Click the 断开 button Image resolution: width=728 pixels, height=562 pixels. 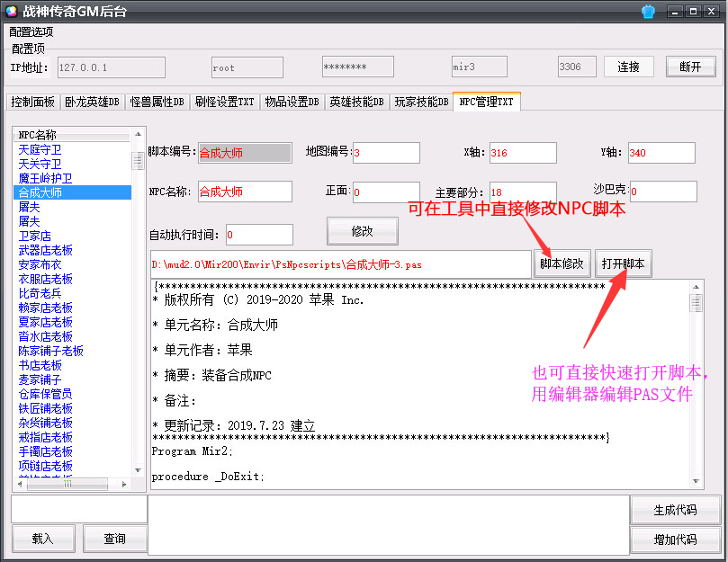click(x=690, y=67)
